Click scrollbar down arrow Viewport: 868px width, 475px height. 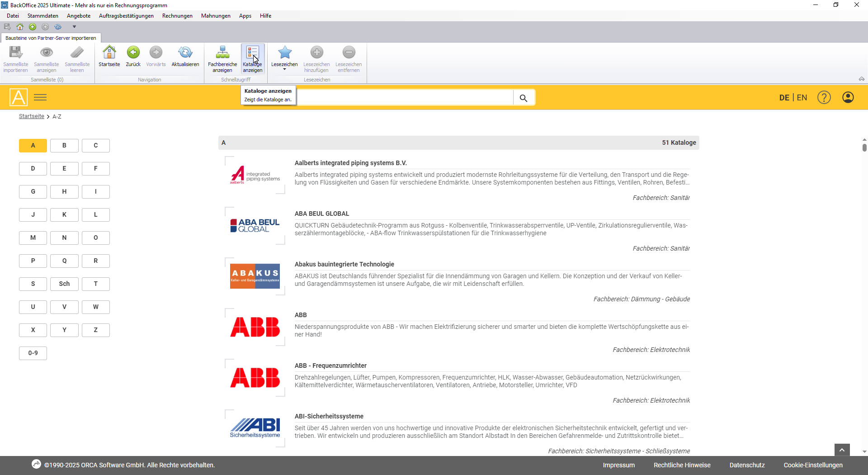point(864,451)
